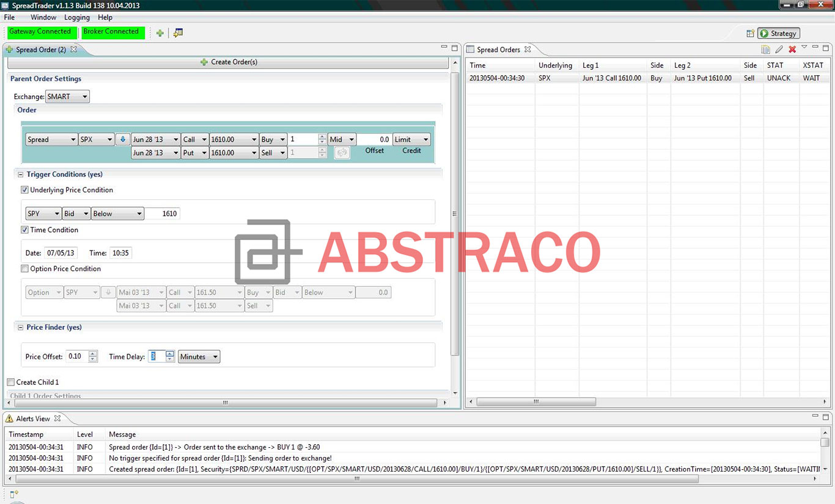Check the Create Child 1 box
Image resolution: width=835 pixels, height=504 pixels.
tap(10, 381)
